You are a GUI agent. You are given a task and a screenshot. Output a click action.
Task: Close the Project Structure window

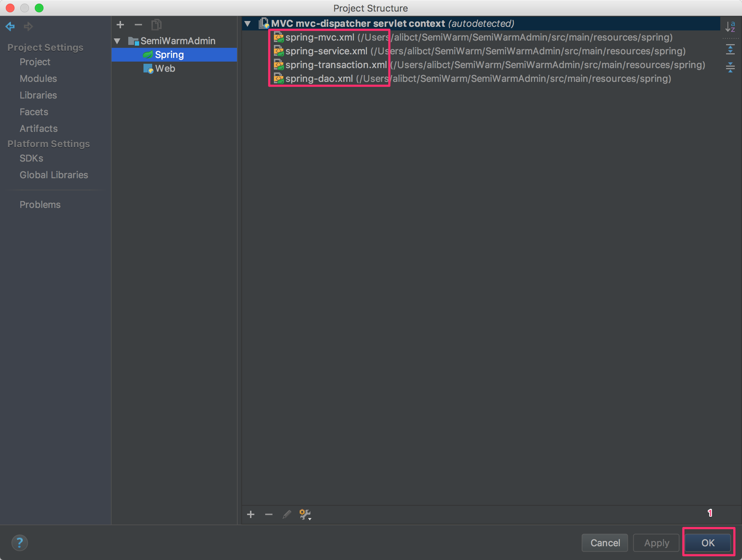[x=10, y=8]
